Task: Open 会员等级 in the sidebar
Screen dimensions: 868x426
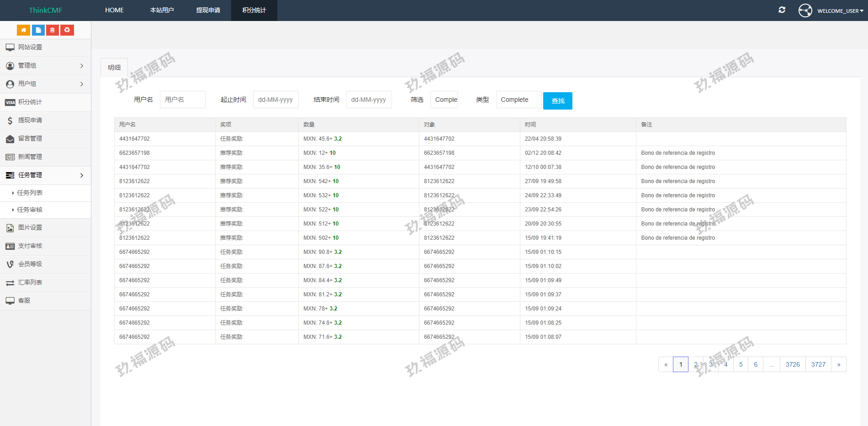Action: [30, 264]
